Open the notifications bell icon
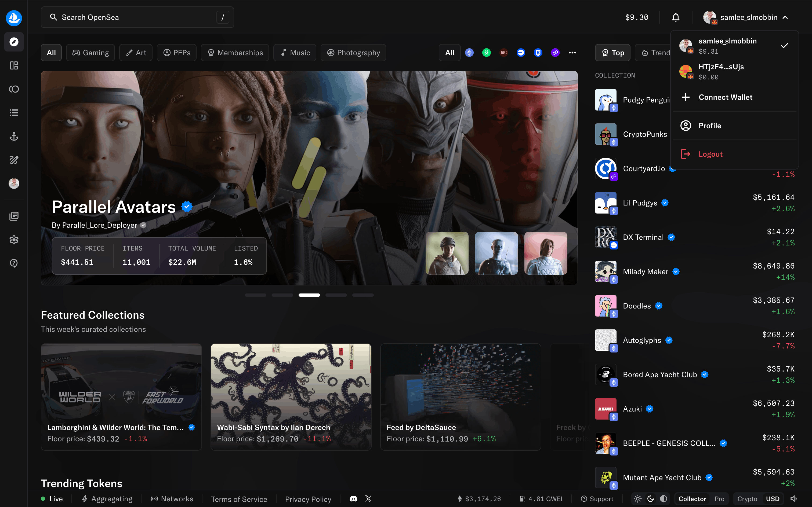This screenshot has width=812, height=507. pos(675,17)
